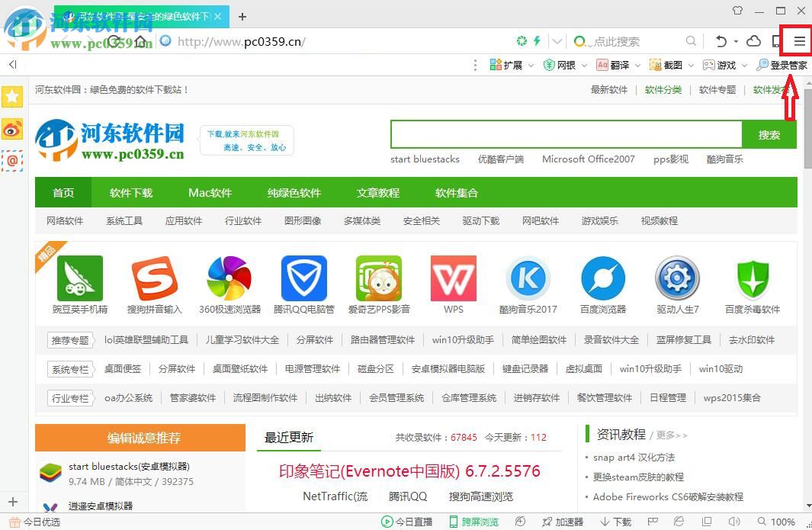Click the 下载 downloads icon in status bar
This screenshot has height=530, width=812.
pyautogui.click(x=616, y=522)
